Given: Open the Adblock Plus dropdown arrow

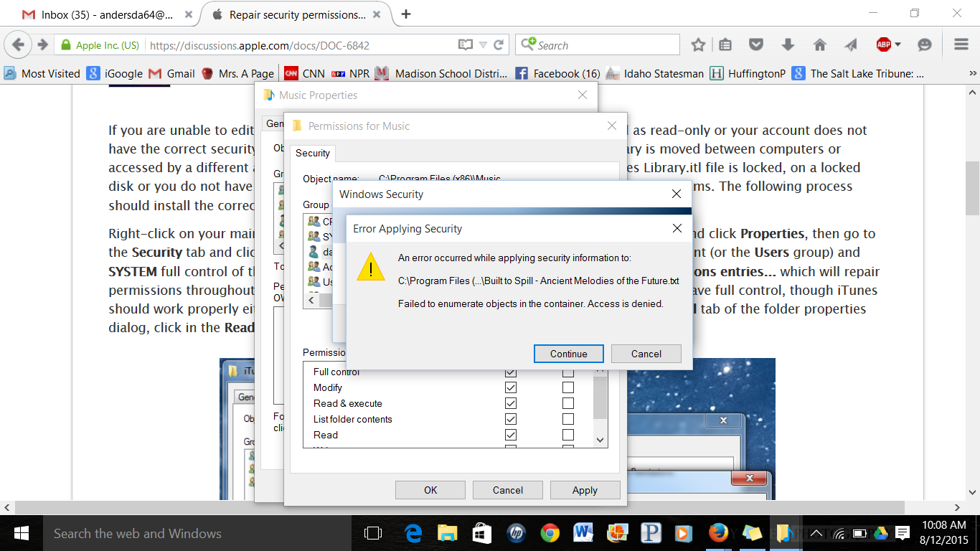Looking at the screenshot, I should point(897,44).
